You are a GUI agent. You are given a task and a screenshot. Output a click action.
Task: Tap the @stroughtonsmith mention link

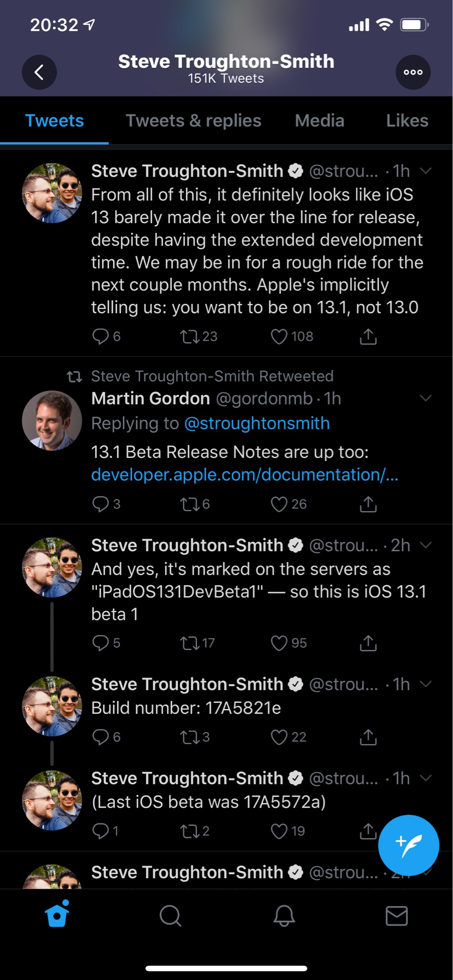pyautogui.click(x=257, y=423)
